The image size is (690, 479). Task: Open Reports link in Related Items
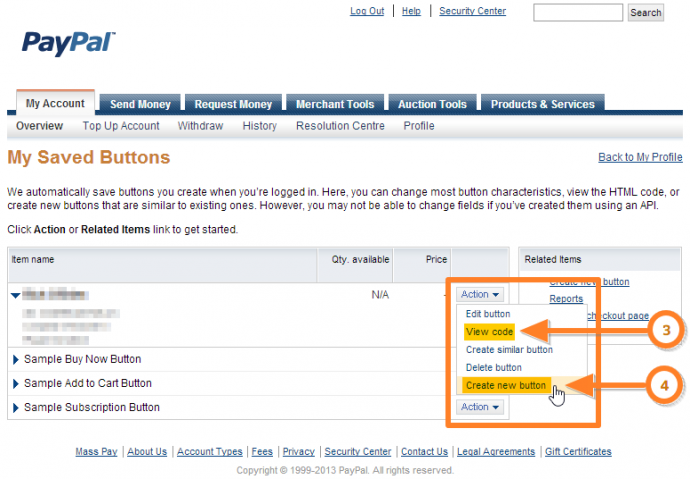(566, 299)
